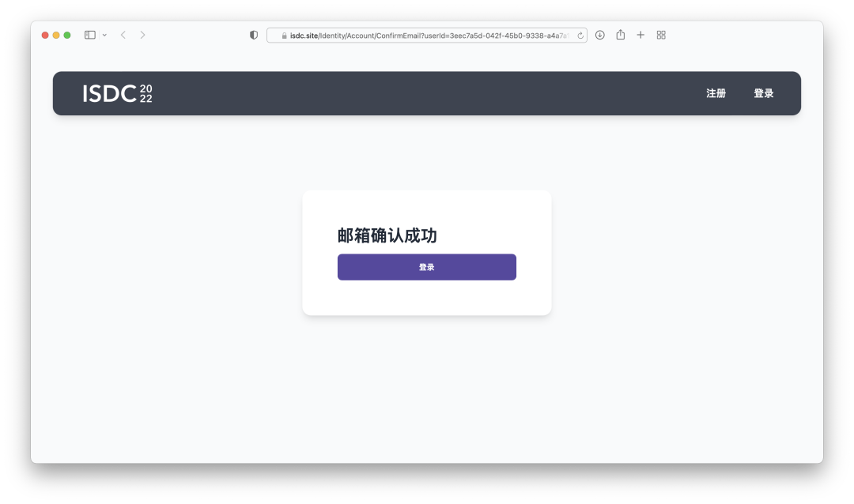Open the 注册 link in navigation bar
The width and height of the screenshot is (854, 504).
pyautogui.click(x=716, y=93)
